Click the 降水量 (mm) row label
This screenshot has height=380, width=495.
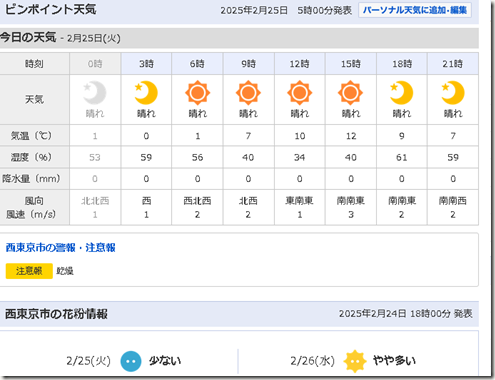(x=31, y=179)
